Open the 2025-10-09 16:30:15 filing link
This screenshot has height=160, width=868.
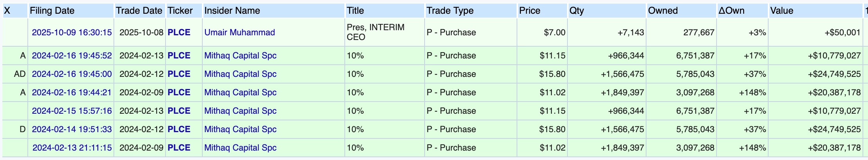coord(72,32)
